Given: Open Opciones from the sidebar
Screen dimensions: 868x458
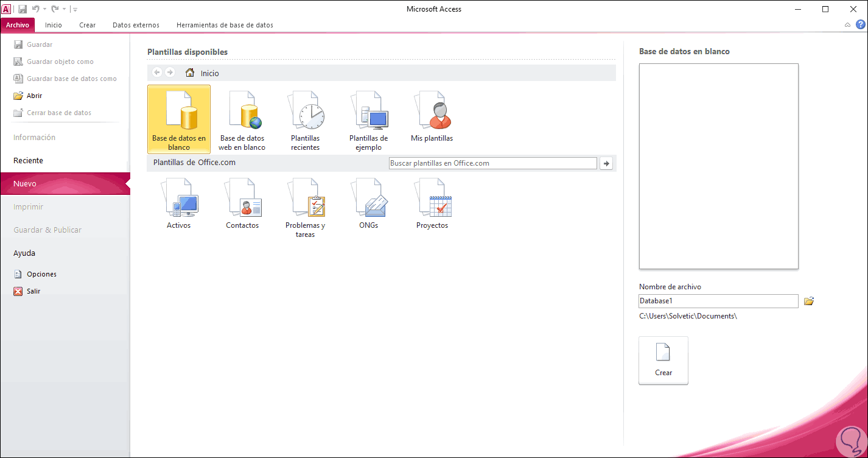Looking at the screenshot, I should [35, 274].
